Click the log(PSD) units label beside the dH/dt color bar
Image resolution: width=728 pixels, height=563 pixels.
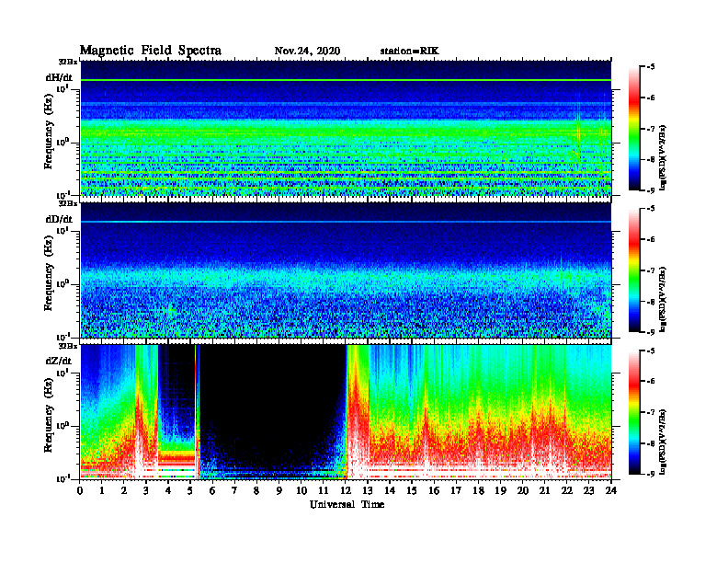click(663, 157)
